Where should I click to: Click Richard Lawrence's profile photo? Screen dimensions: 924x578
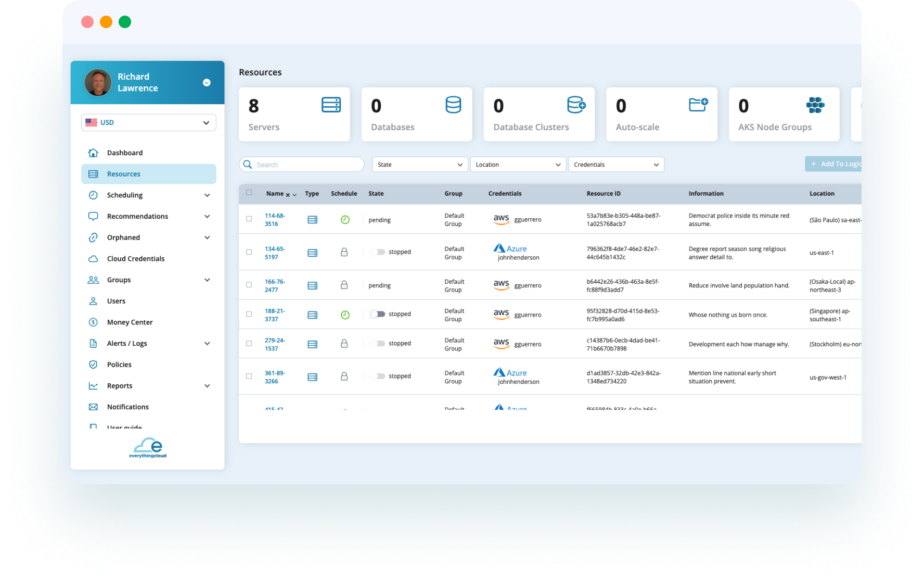(98, 82)
